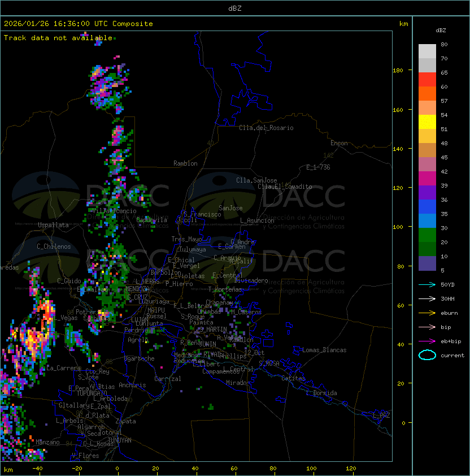The height and width of the screenshot is (476, 470).
Task: Click the 'Catitas' map label
Action: click(x=293, y=378)
